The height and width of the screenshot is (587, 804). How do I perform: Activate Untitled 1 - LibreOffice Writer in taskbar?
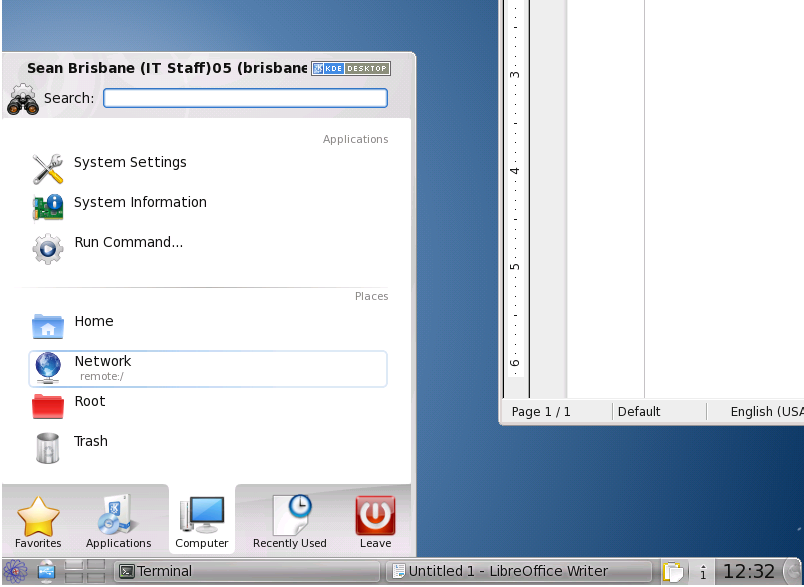tap(520, 572)
